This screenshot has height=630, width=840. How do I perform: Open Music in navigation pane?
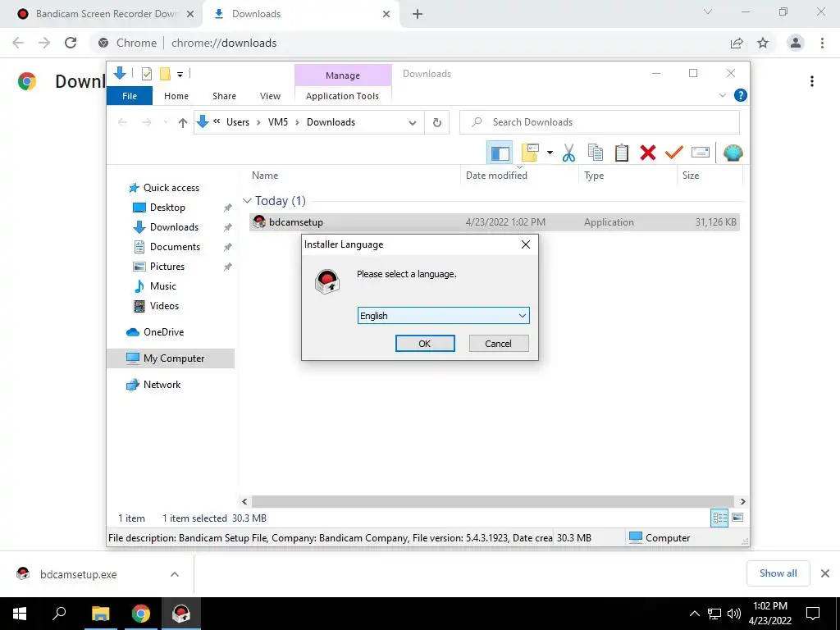(163, 286)
